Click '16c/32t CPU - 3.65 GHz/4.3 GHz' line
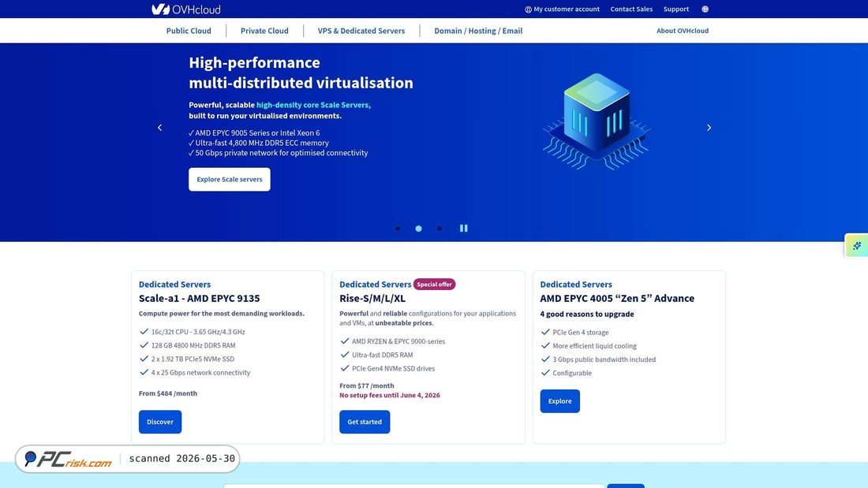Image resolution: width=868 pixels, height=488 pixels. pos(197,332)
